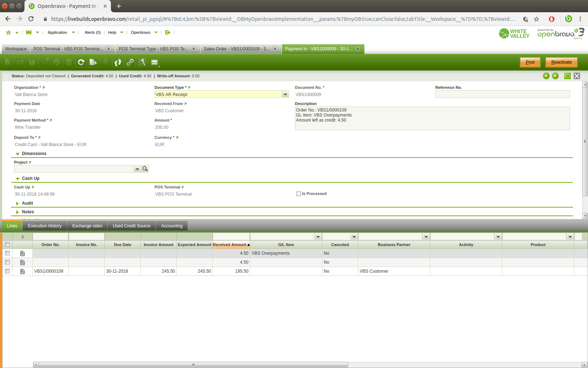Switch to the Workspace tab
This screenshot has width=588, height=368.
pyautogui.click(x=15, y=49)
